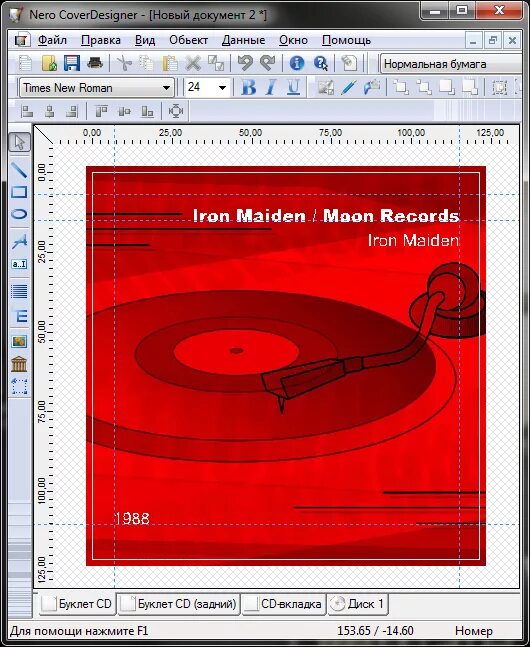Click the send to back icon
Image resolution: width=530 pixels, height=647 pixels.
click(470, 87)
